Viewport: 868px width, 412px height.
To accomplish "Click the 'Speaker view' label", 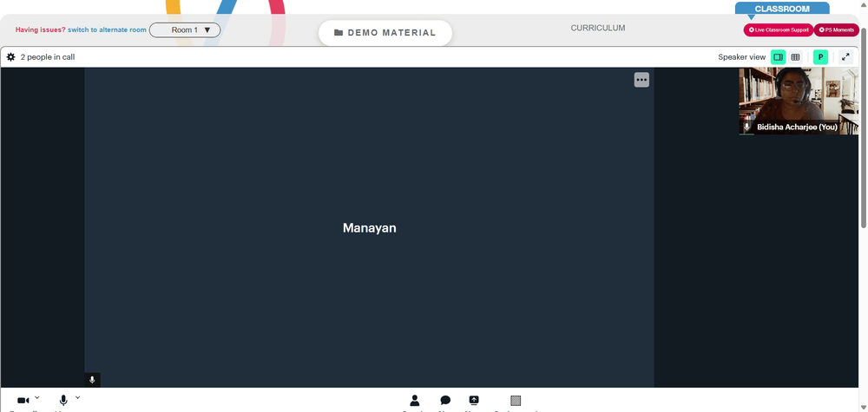I will 742,57.
